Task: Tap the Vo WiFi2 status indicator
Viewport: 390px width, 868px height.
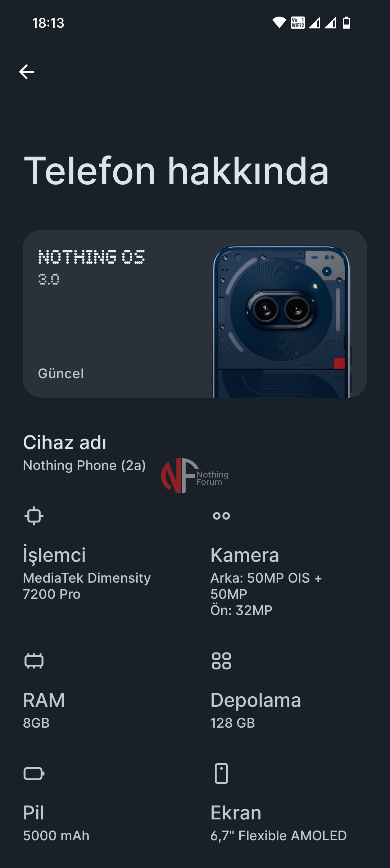Action: pyautogui.click(x=298, y=23)
